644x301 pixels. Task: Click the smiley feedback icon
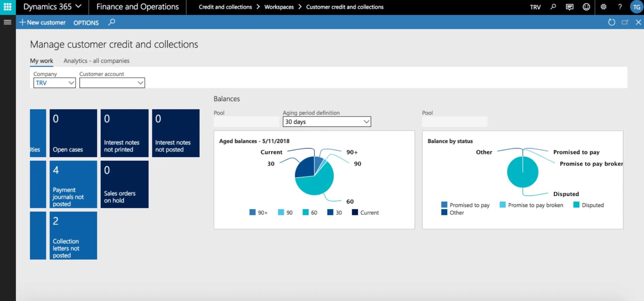point(586,7)
